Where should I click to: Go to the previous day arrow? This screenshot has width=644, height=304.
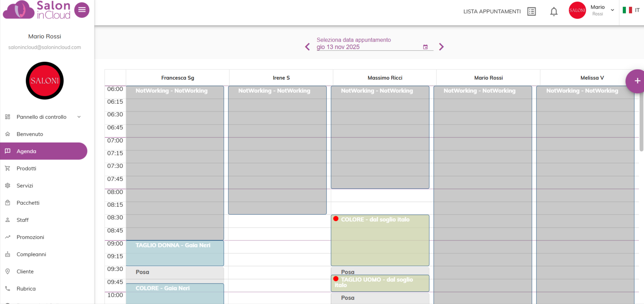[x=307, y=47]
